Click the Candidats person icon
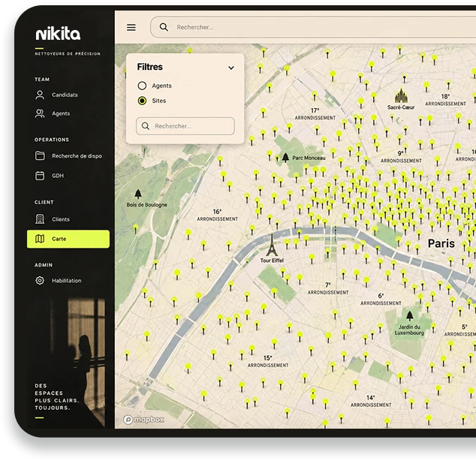Viewport: 476px width, 461px height. point(40,95)
